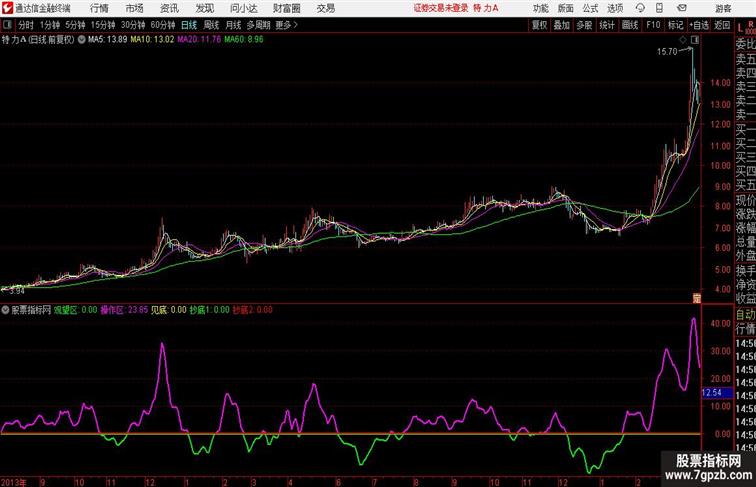The image size is (756, 487).
Task: Click the 画线 toolbar button
Action: tap(630, 25)
